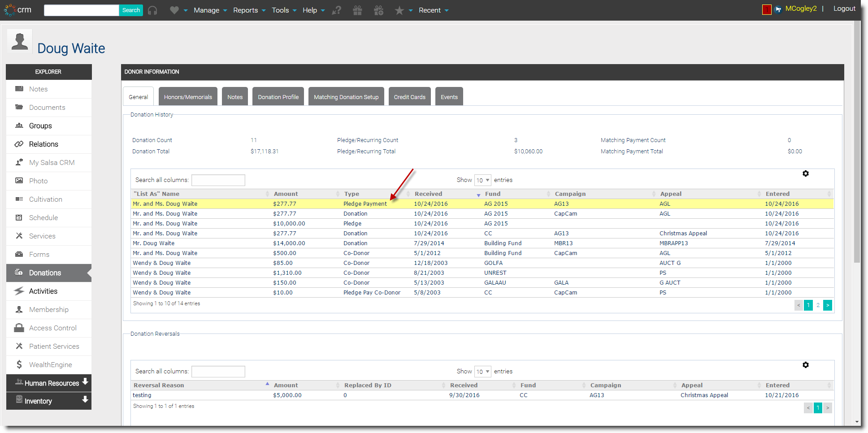
Task: Switch to the Honors/Memorials tab
Action: pos(188,97)
